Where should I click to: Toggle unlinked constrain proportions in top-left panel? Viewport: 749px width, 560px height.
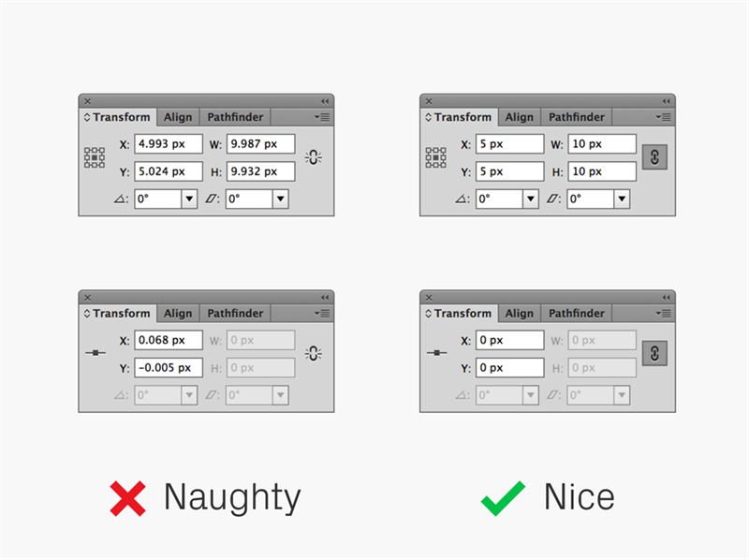coord(314,157)
